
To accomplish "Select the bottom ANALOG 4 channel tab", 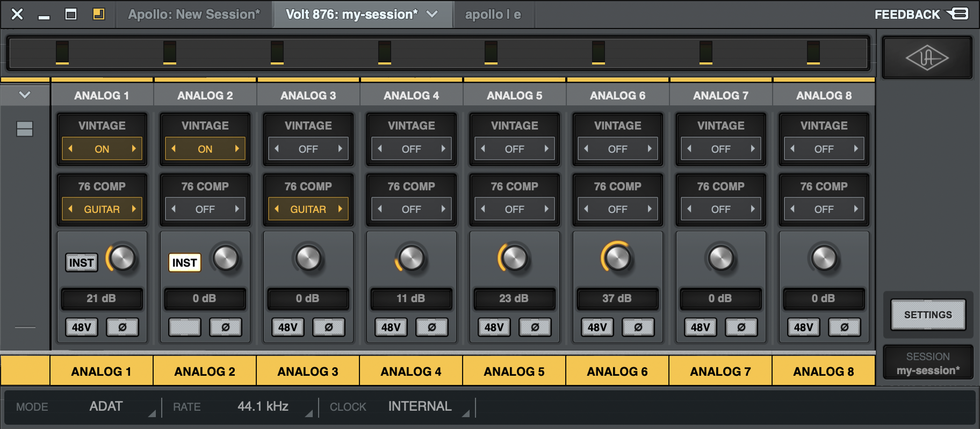I will (x=411, y=371).
